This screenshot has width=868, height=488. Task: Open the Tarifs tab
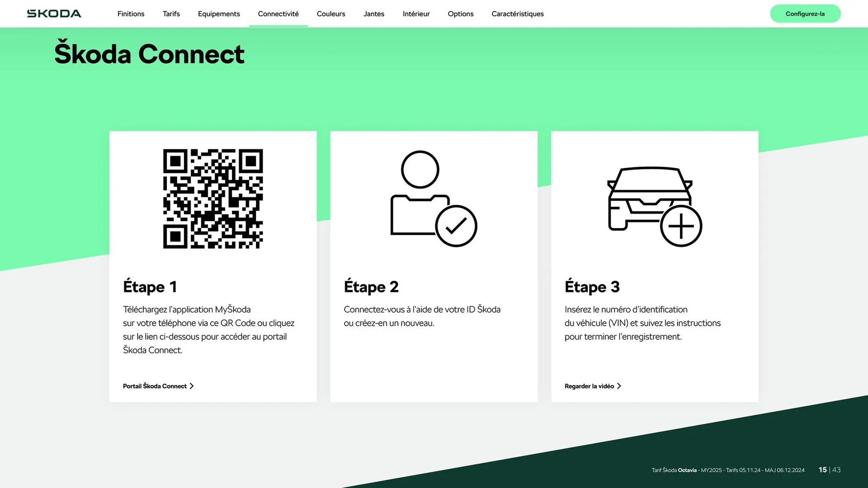171,14
